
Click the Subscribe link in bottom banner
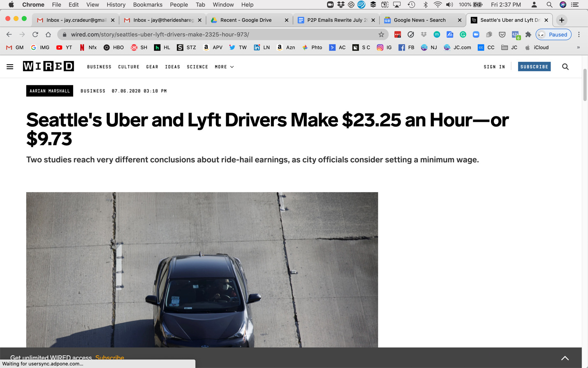(110, 358)
